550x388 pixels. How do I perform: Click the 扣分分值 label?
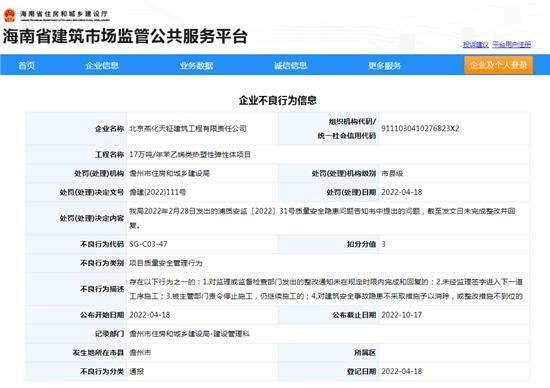361,244
